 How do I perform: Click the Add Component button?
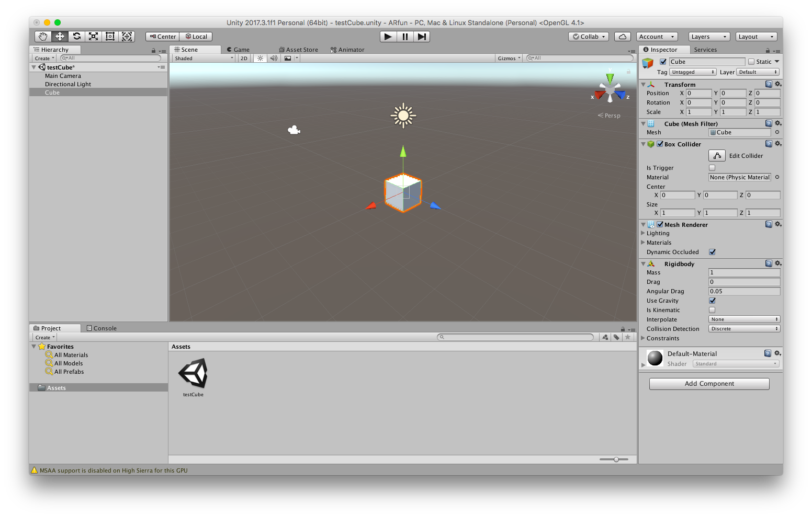pyautogui.click(x=709, y=384)
